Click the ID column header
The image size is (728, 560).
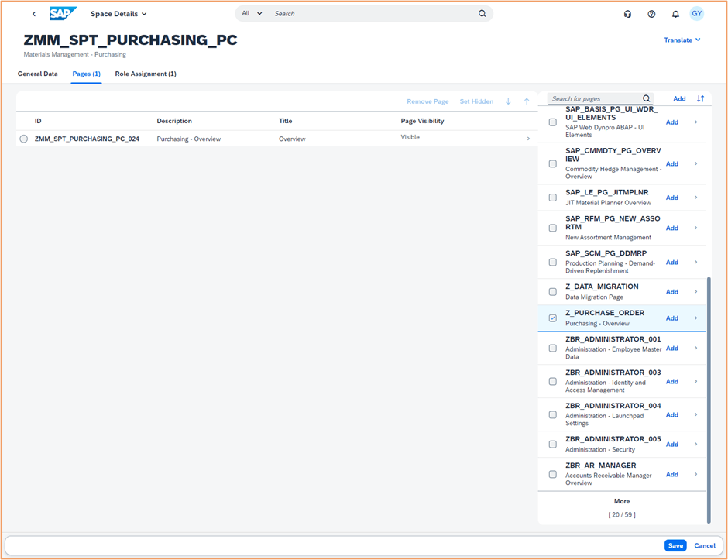pyautogui.click(x=38, y=121)
